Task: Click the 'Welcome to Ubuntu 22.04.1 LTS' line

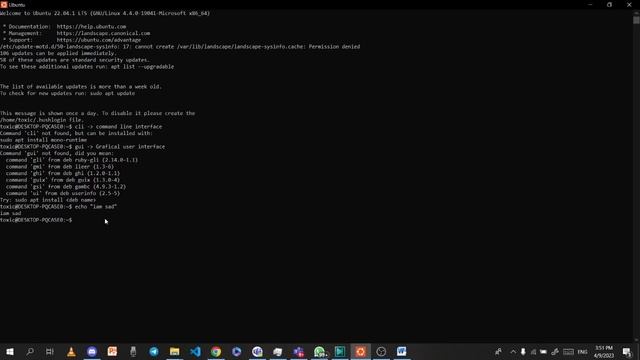Action: 105,13
